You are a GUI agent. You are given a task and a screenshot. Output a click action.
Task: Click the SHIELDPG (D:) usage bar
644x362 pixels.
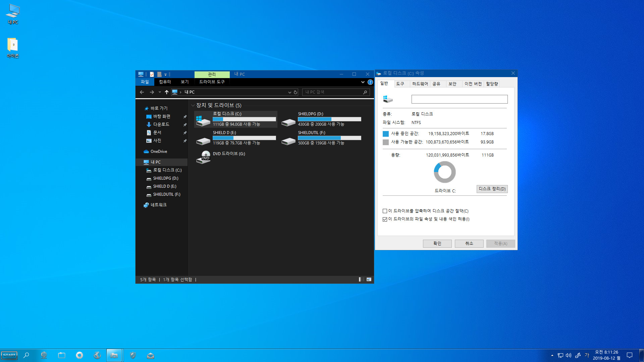pyautogui.click(x=329, y=119)
